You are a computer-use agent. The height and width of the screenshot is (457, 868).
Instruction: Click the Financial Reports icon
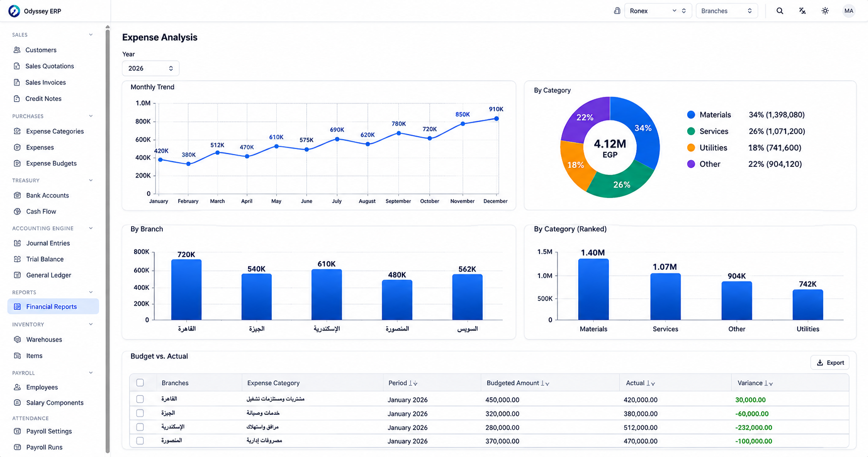[x=17, y=307]
